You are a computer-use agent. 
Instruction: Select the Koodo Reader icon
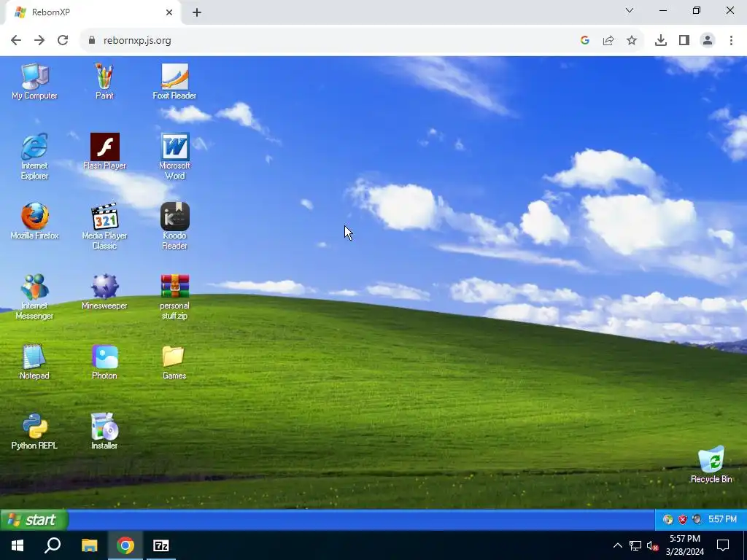tap(174, 227)
